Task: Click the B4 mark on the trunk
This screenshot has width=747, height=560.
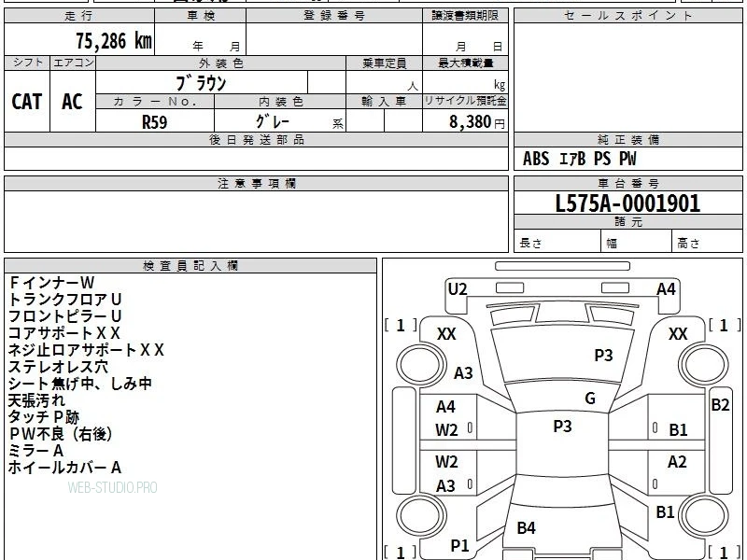Action: point(527,528)
